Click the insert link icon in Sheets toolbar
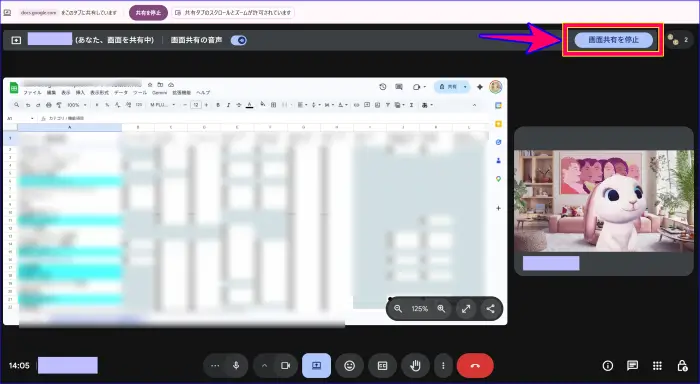 click(356, 105)
